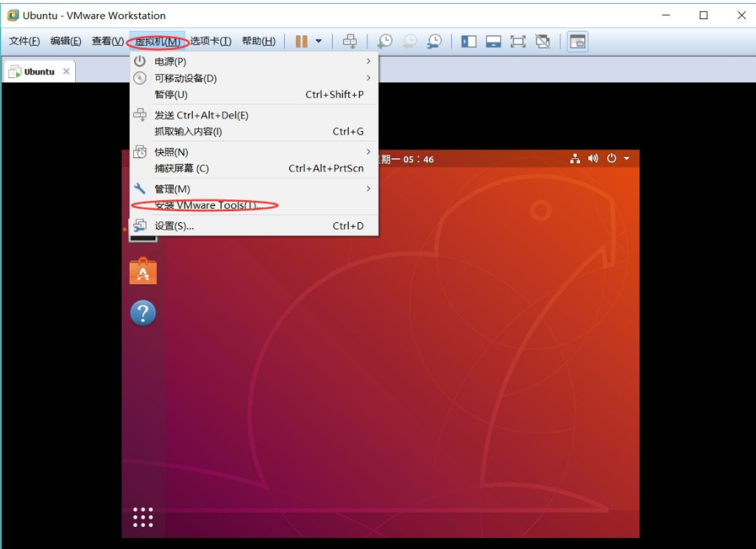This screenshot has width=756, height=549.
Task: Click the console view toolbar icon
Action: click(578, 42)
